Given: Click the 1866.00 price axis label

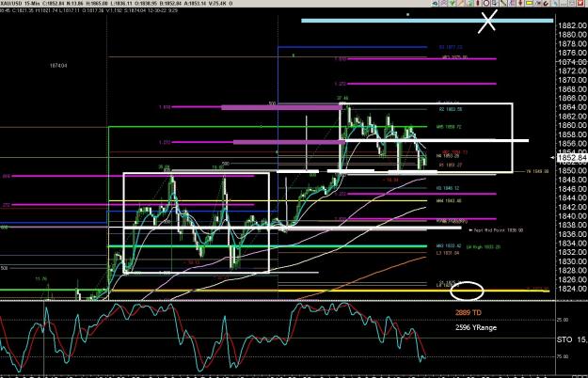Looking at the screenshot, I should (572, 98).
